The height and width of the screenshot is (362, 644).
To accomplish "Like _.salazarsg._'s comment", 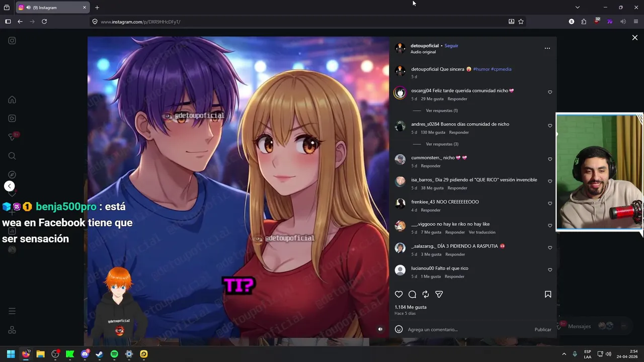I will 550,248.
